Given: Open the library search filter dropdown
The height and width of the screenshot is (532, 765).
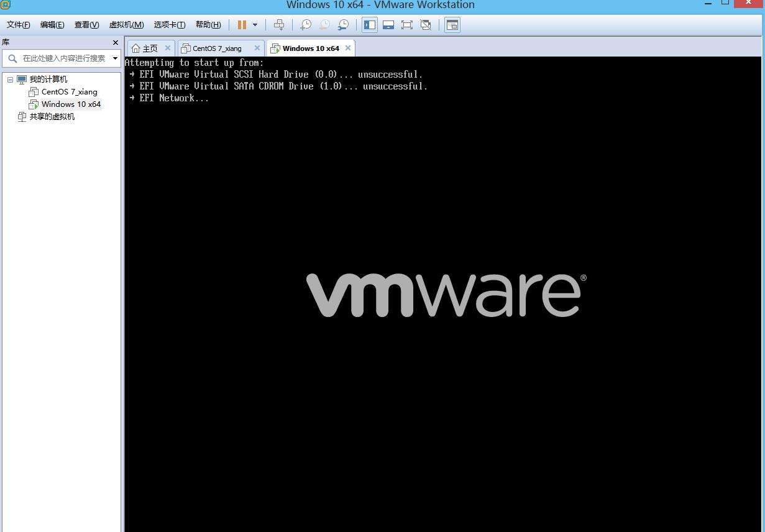Looking at the screenshot, I should 115,58.
